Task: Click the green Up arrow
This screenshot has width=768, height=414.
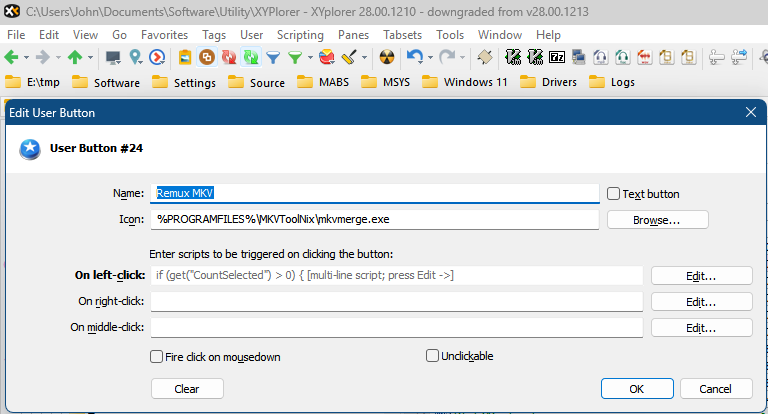Action: [x=74, y=57]
